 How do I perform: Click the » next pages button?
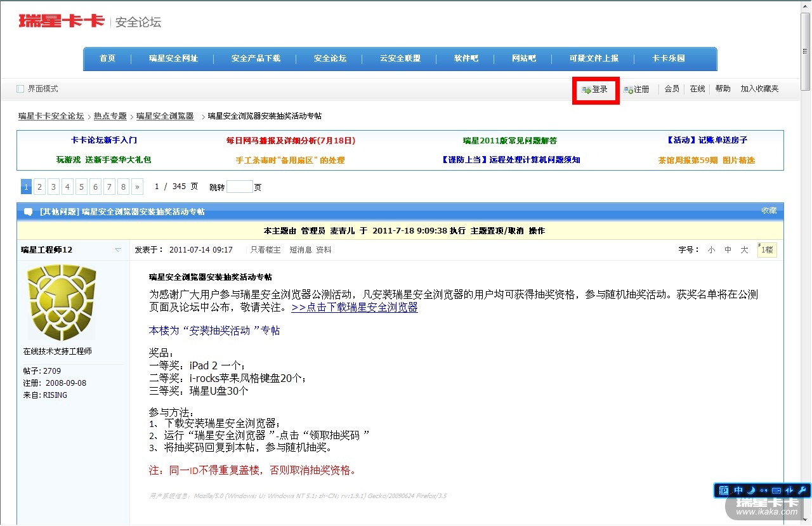tap(138, 187)
